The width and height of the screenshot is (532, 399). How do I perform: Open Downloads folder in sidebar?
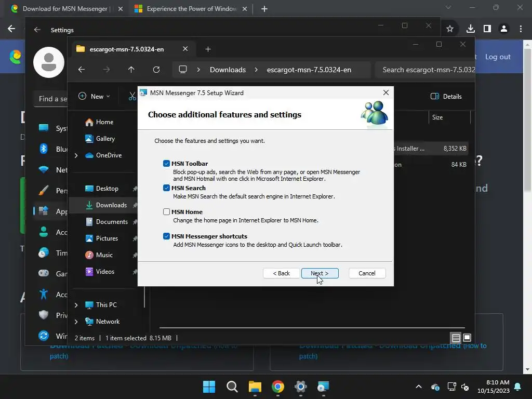[111, 205]
